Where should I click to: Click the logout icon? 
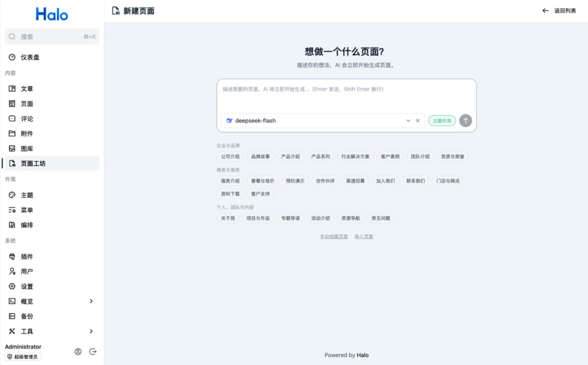[x=93, y=352]
